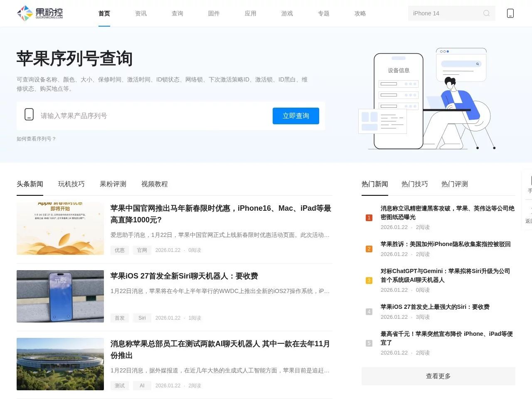This screenshot has height=399, width=532.
Task: Click the smartphone icon inside the serial input
Action: (x=29, y=114)
